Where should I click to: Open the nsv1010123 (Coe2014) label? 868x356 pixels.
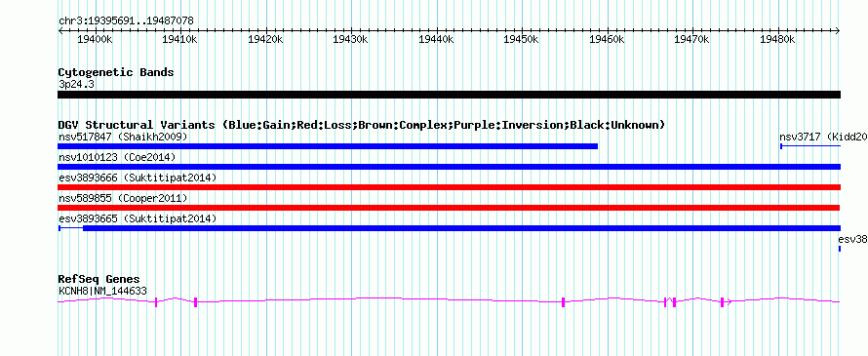tap(117, 157)
